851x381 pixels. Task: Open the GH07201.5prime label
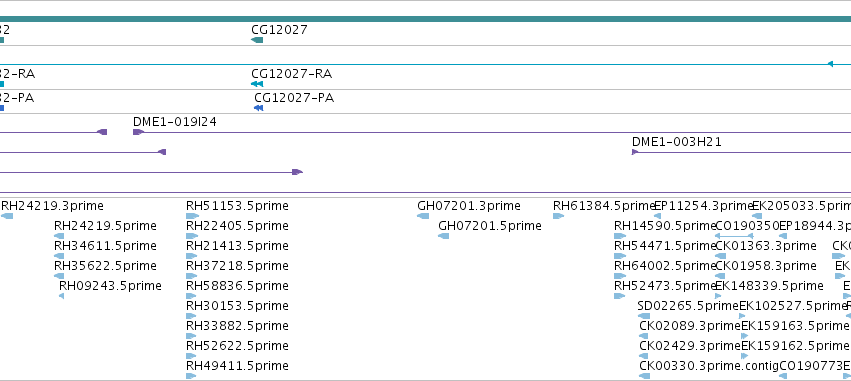(490, 226)
